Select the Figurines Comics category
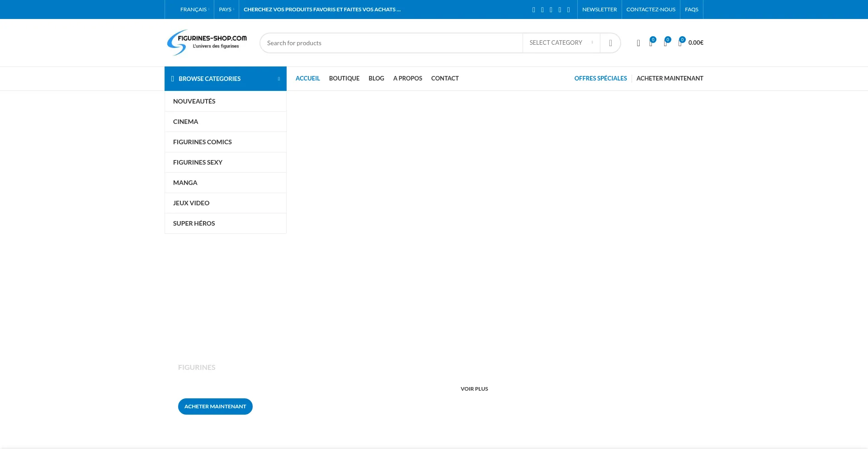Image resolution: width=868 pixels, height=449 pixels. 203,142
